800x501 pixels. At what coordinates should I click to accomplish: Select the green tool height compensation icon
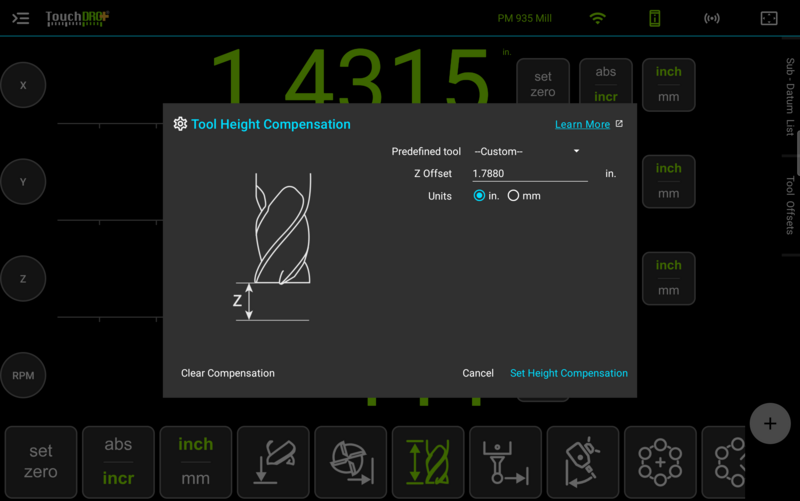(x=428, y=462)
